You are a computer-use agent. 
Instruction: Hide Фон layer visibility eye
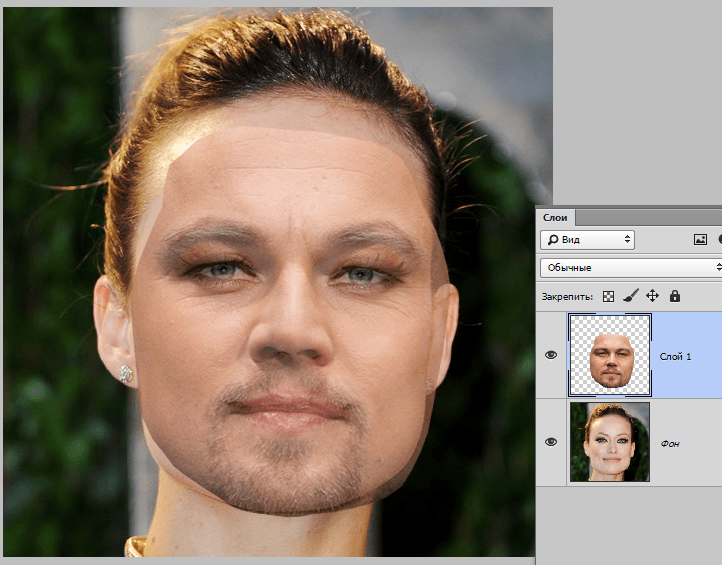[551, 442]
